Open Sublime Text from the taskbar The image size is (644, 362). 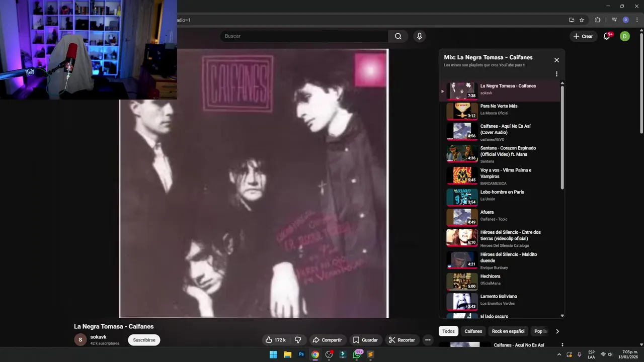click(370, 354)
